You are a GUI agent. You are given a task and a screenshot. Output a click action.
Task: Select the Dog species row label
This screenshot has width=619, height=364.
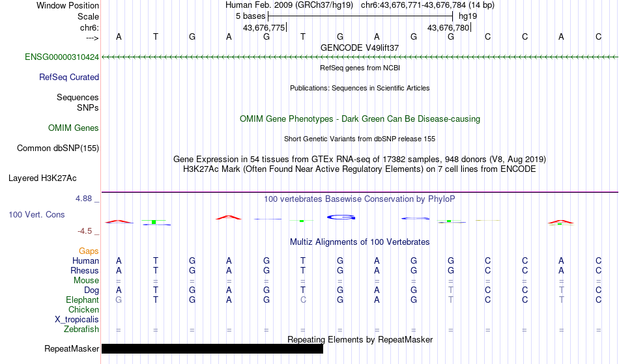tap(91, 290)
